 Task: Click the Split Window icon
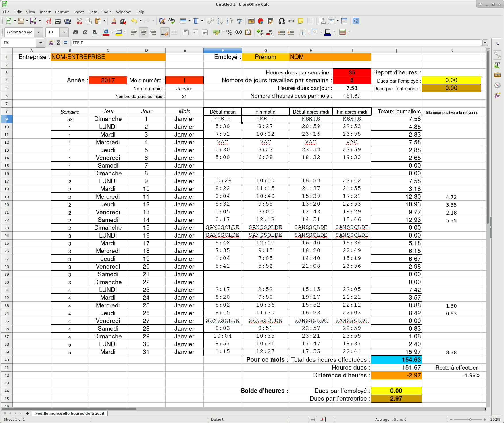(344, 21)
